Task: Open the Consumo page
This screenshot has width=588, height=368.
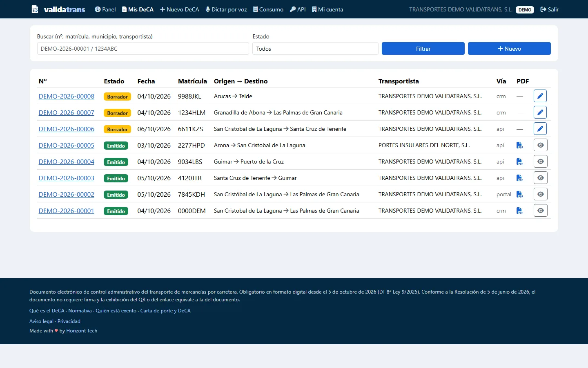Action: tap(268, 9)
